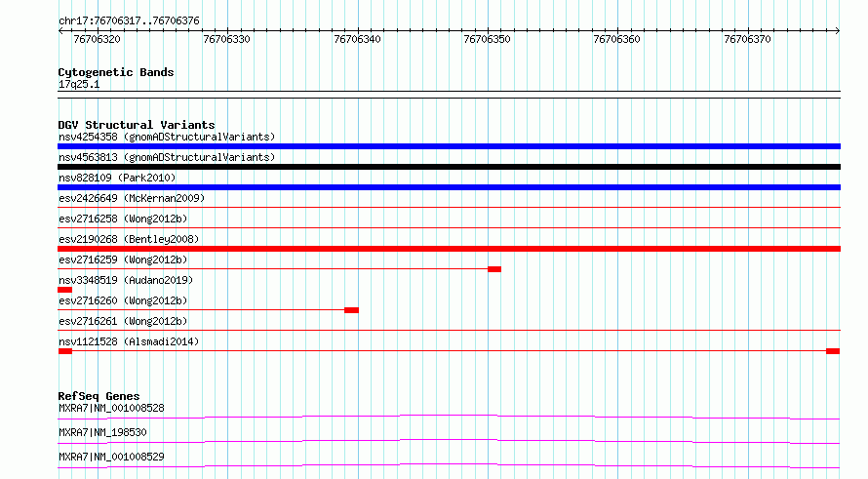The image size is (868, 479).
Task: Select the esv2426649 (McKernan2009) label
Action: 132,198
